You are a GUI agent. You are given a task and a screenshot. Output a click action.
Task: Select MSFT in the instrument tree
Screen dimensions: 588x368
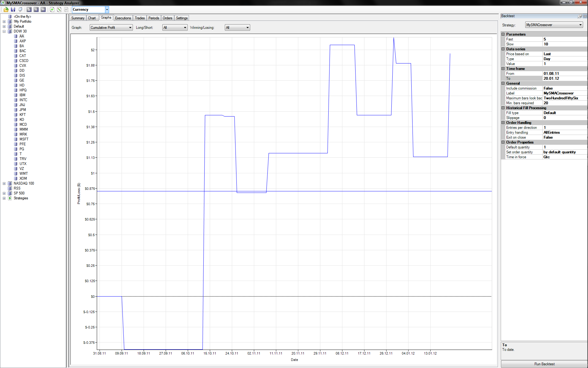pos(24,139)
